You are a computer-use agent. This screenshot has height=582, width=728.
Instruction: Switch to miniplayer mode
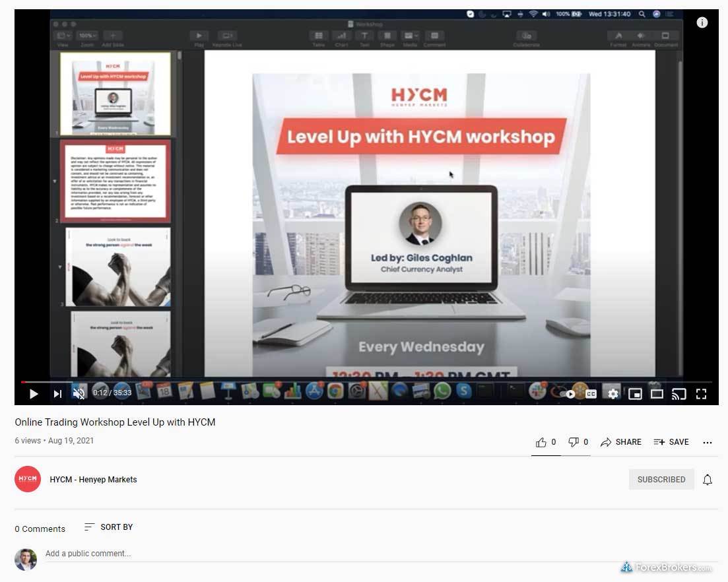[635, 394]
